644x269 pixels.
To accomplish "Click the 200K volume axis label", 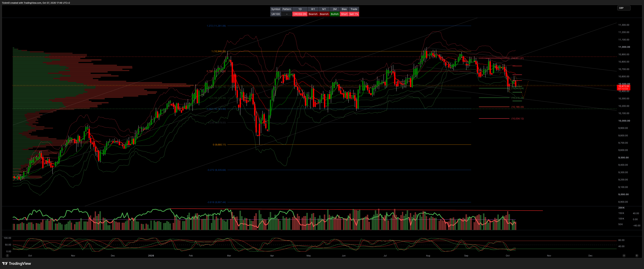I will click(621, 208).
